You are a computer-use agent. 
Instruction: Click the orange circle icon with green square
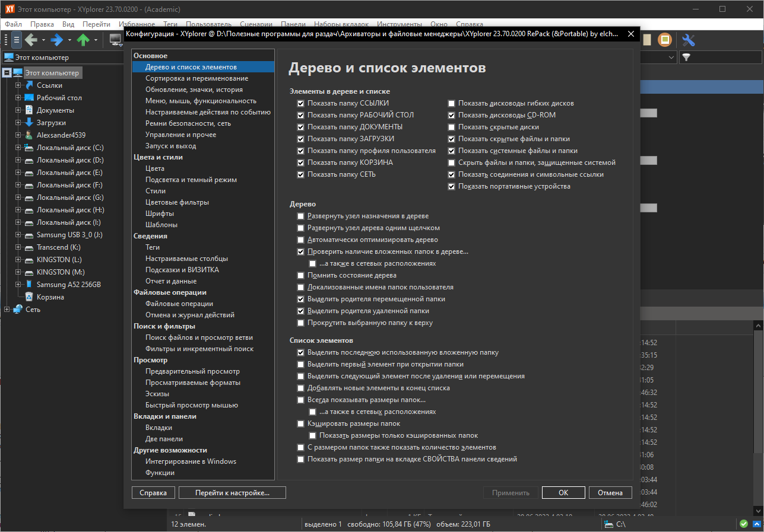[x=665, y=40]
